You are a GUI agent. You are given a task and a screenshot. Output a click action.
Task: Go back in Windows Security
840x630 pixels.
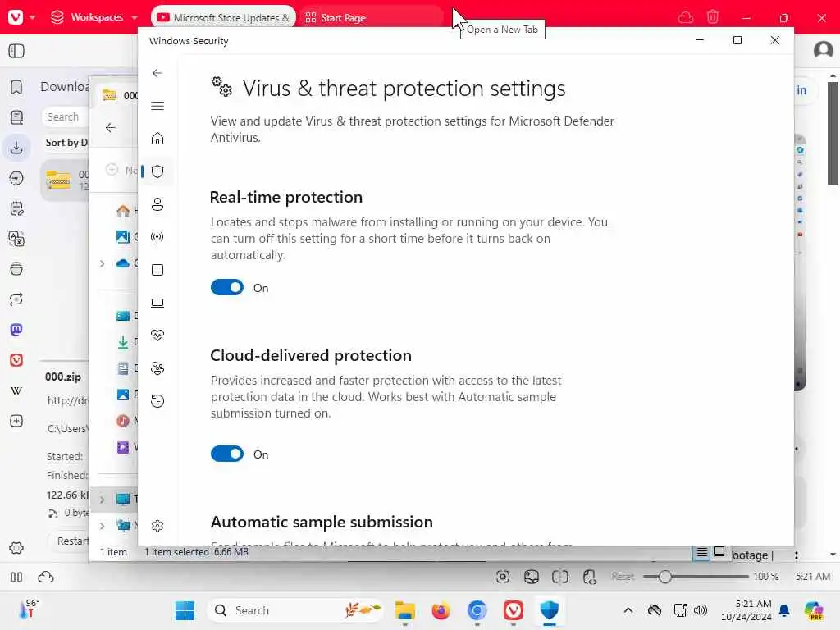(x=157, y=73)
